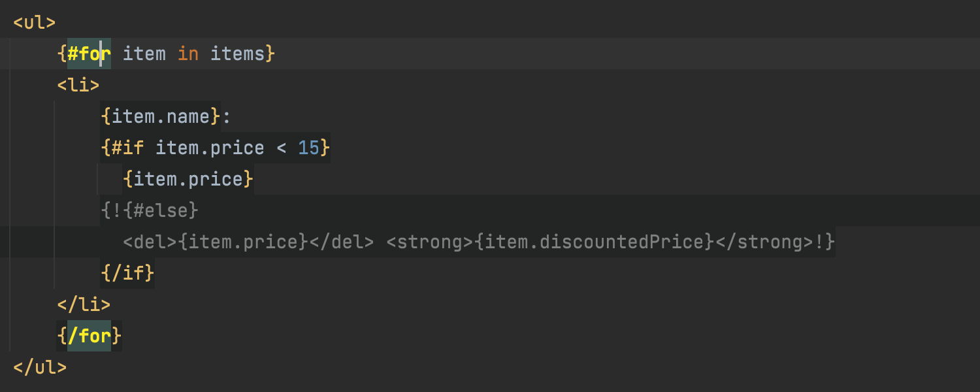The image size is (980, 392).
Task: Click item.discountedPrice in the strong tag
Action: [x=593, y=242]
